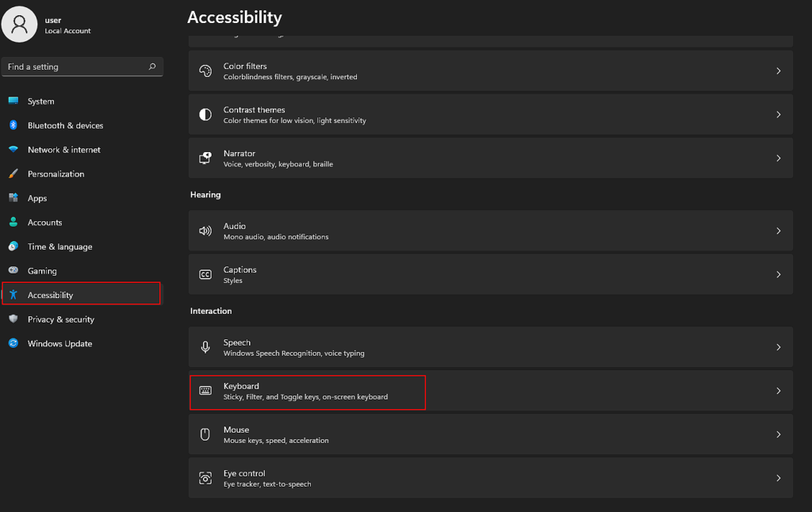Click the Find a setting search box
812x512 pixels.
tap(82, 67)
